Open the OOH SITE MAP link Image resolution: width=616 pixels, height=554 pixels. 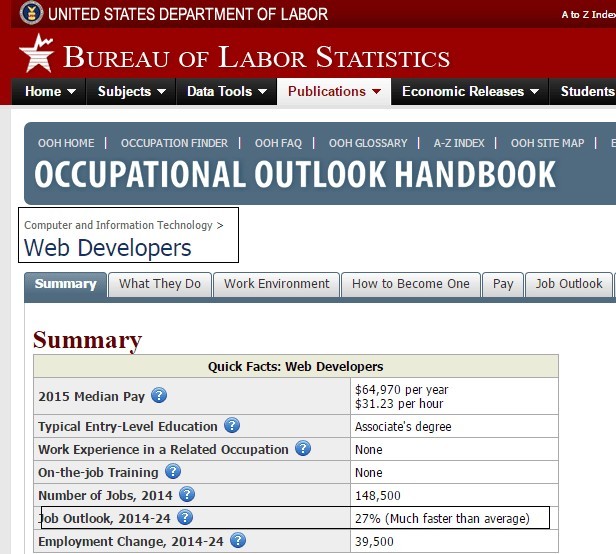[548, 143]
